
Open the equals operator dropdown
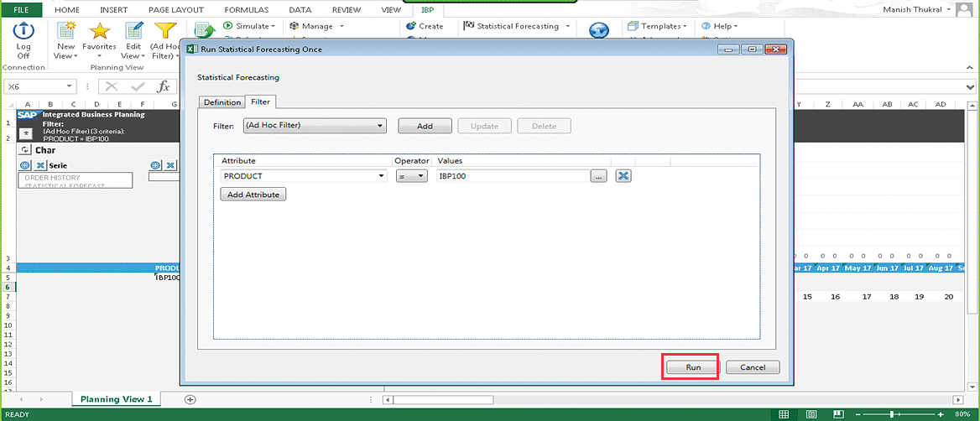[411, 177]
